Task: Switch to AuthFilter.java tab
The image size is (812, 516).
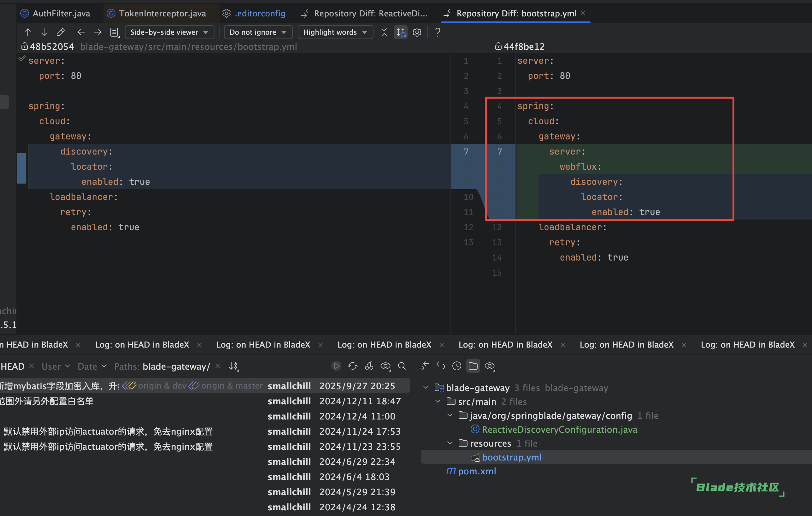Action: [61, 14]
